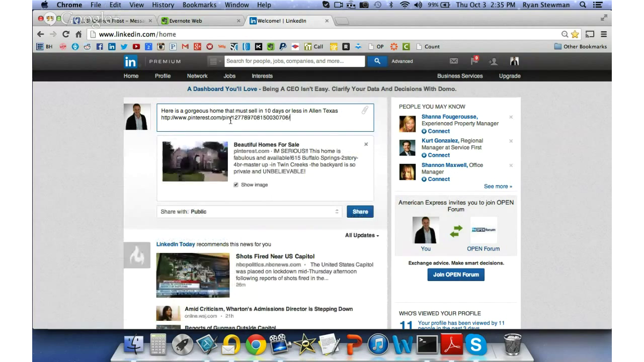Click the Chromecast icon in toolbar

(590, 34)
